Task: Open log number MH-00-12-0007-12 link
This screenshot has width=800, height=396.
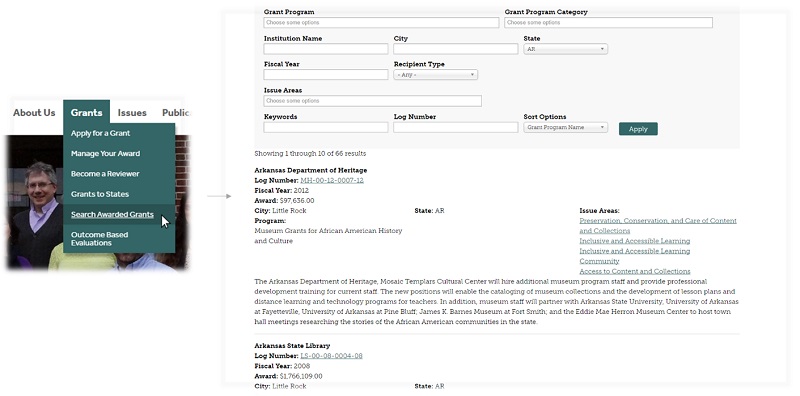Action: (332, 180)
